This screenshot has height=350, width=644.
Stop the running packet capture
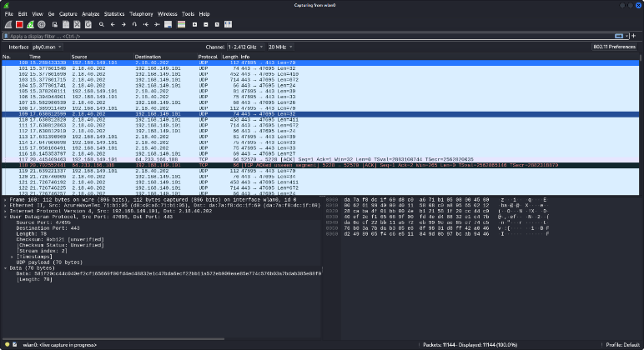tap(19, 25)
